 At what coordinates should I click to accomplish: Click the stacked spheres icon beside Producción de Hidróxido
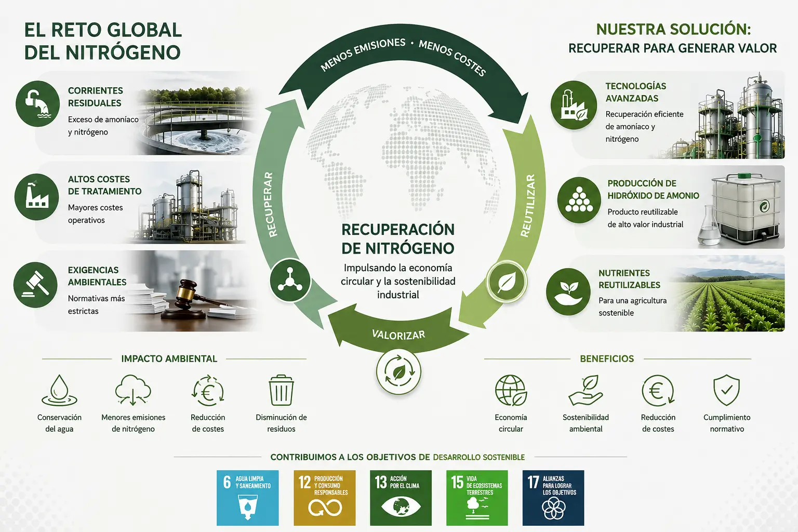(x=579, y=200)
